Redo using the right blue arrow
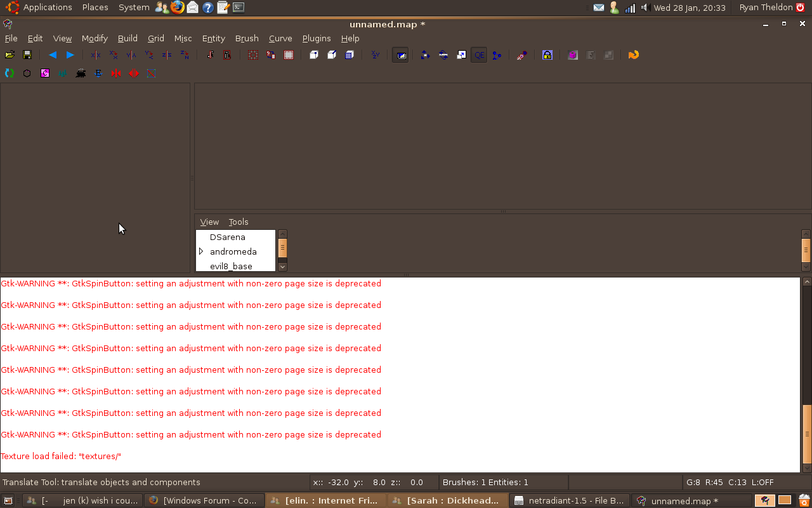Screen dimensions: 812x508 70,55
